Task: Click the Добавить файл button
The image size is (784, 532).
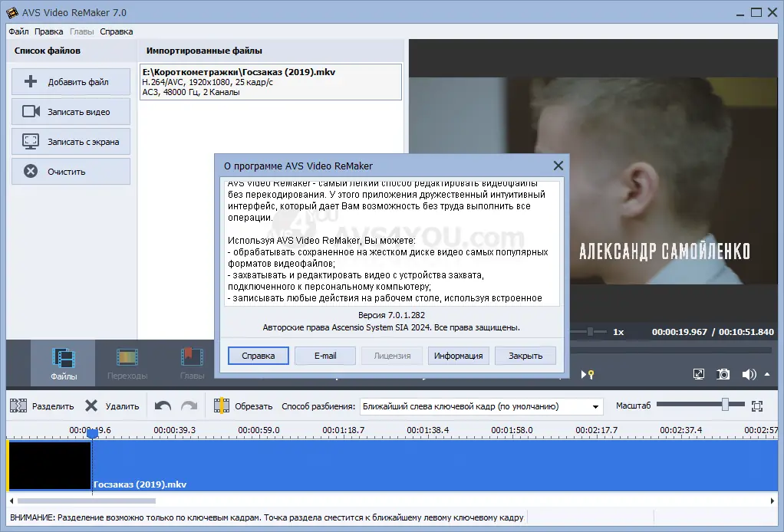Action: 71,82
